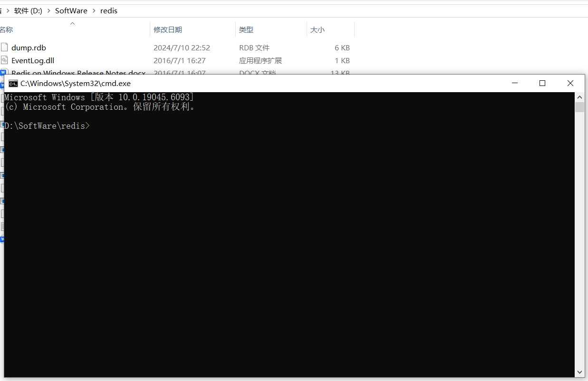Expand chevron after SoftWare breadcrumb
This screenshot has height=381, width=588.
point(94,10)
